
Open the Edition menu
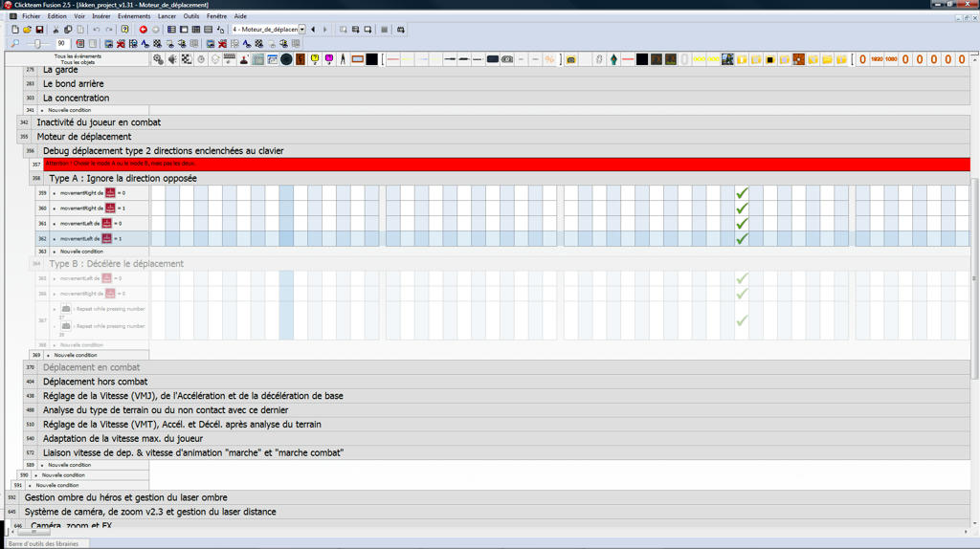56,16
